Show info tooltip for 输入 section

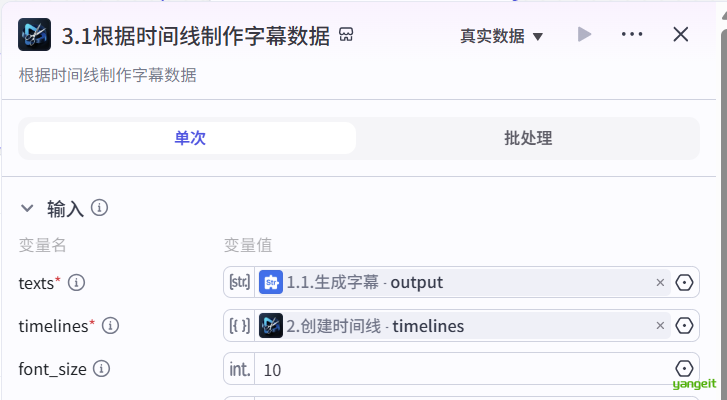click(99, 208)
